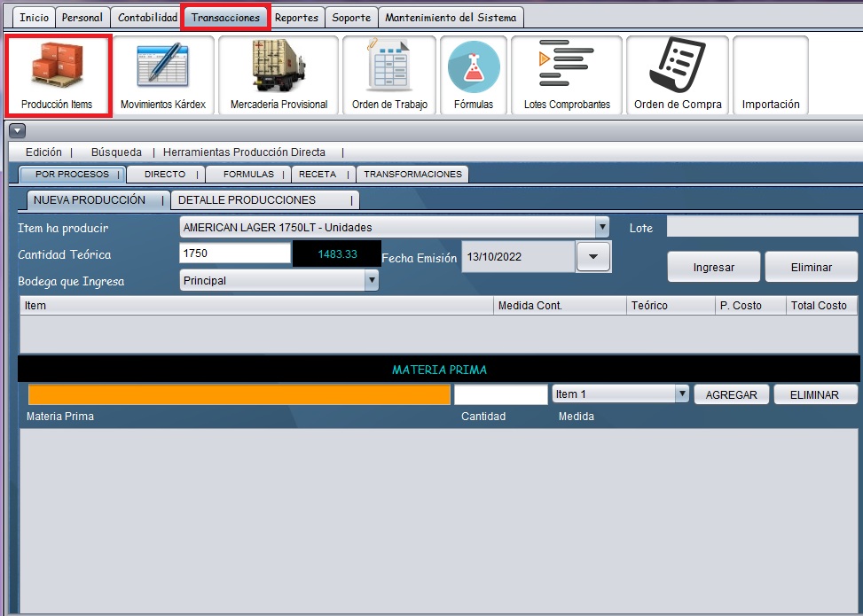Open the Lotes Comprobantes icon
This screenshot has width=863, height=616.
(x=567, y=75)
